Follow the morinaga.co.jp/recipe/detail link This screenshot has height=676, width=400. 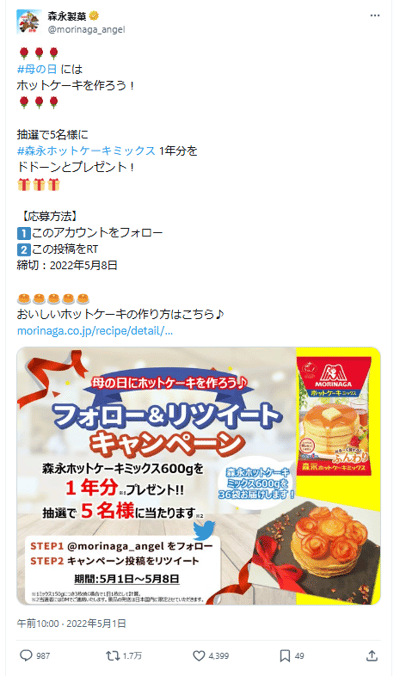pyautogui.click(x=95, y=331)
